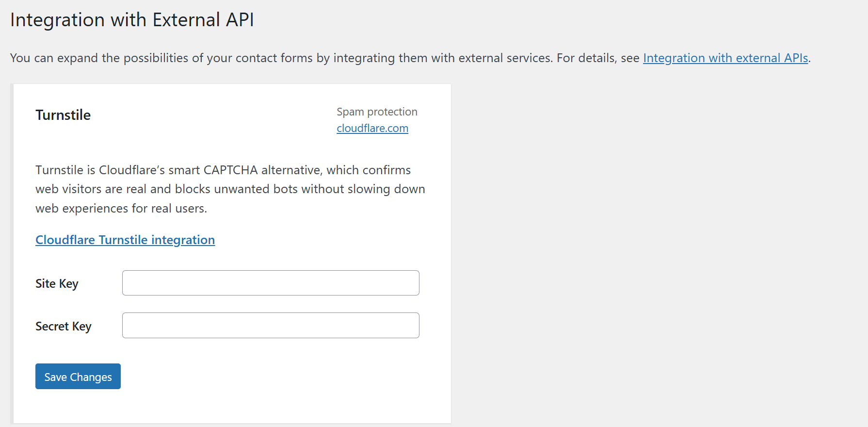Click the Site Key label
This screenshot has height=427, width=868.
pos(57,283)
